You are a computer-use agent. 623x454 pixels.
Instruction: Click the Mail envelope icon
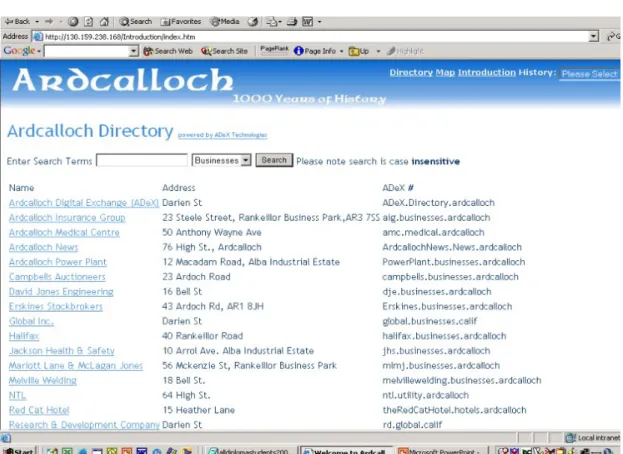(272, 21)
